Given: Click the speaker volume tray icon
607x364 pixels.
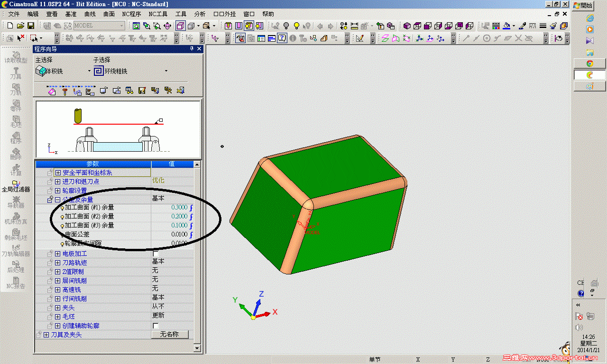Looking at the screenshot, I should coord(579,328).
